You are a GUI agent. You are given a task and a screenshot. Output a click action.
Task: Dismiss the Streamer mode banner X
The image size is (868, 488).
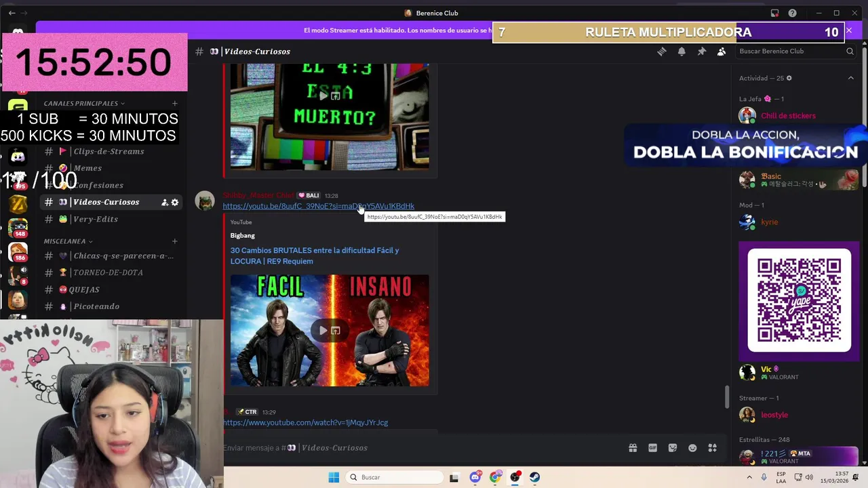point(848,30)
